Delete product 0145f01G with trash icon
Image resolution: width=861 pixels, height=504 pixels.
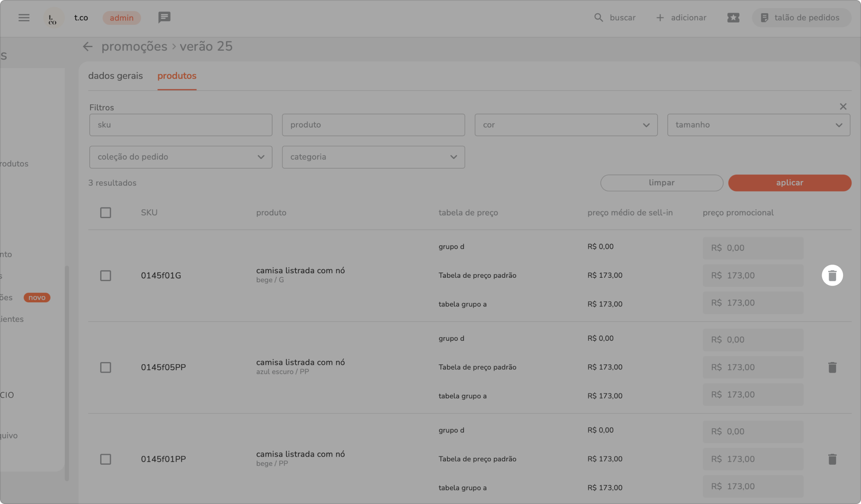tap(832, 275)
